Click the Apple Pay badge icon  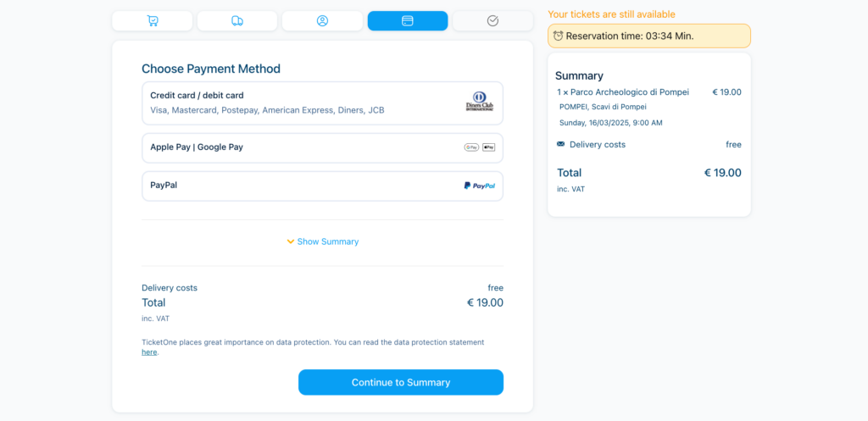(x=489, y=147)
